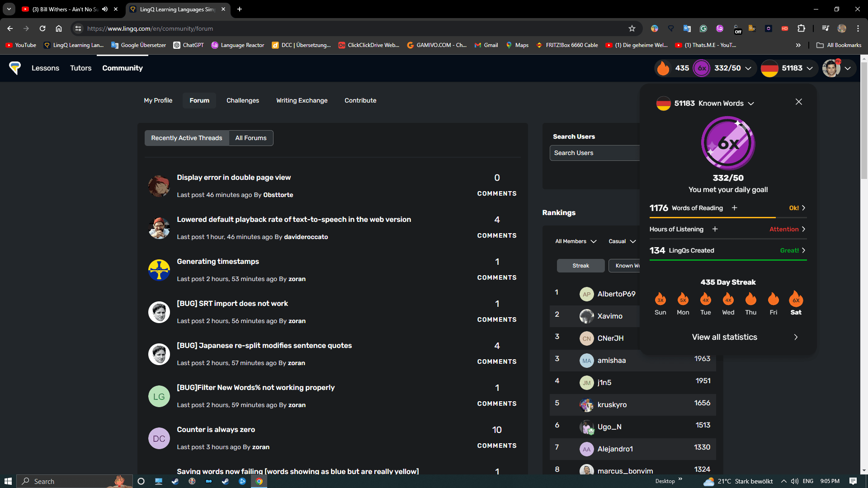Screen dimensions: 868x488
Task: Select Streak ranking toggle
Action: (581, 266)
